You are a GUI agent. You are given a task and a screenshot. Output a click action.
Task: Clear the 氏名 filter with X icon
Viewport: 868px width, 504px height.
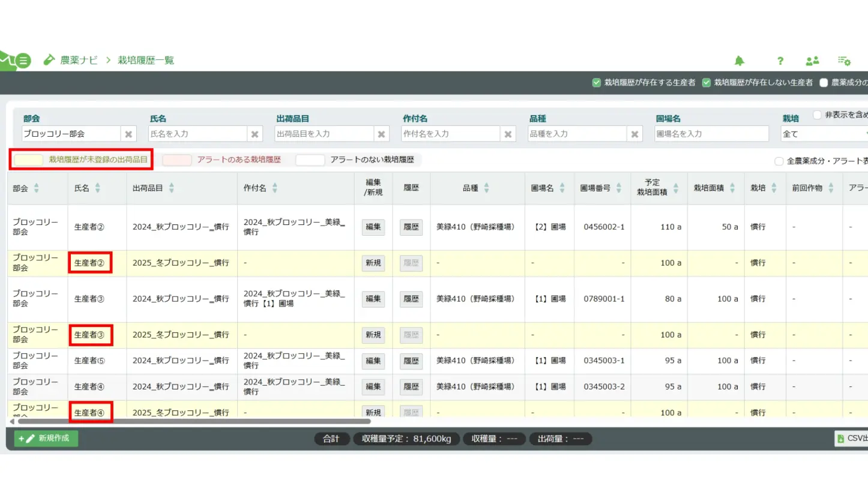(256, 134)
